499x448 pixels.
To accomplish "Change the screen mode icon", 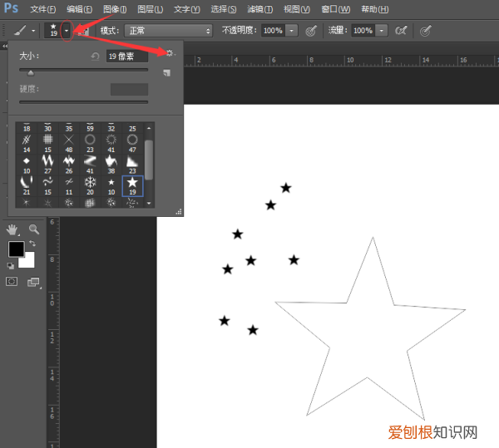I will [x=33, y=283].
